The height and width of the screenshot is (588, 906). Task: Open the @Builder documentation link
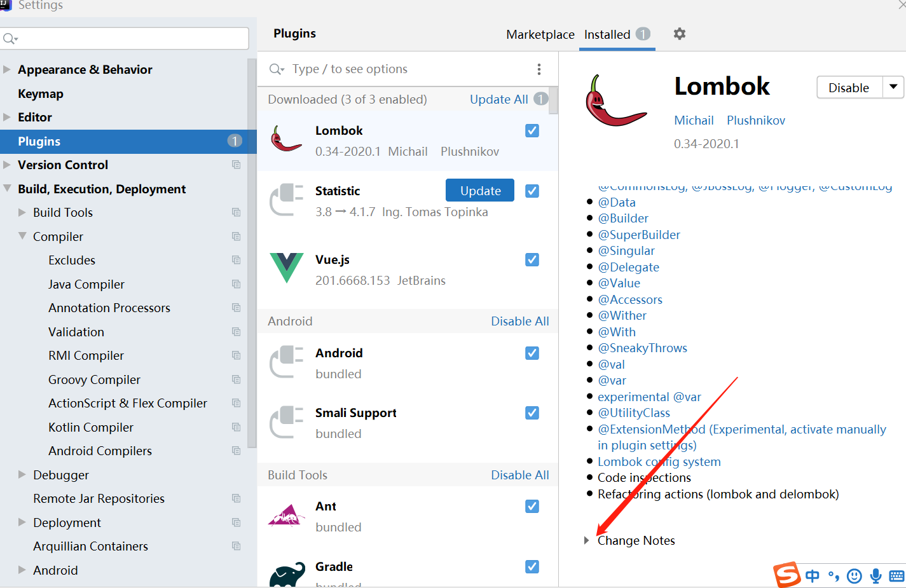click(x=623, y=218)
